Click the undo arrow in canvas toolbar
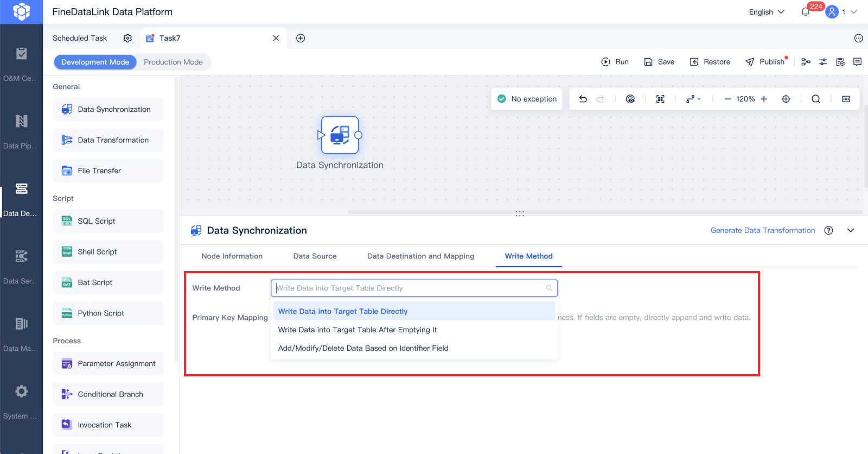 583,99
